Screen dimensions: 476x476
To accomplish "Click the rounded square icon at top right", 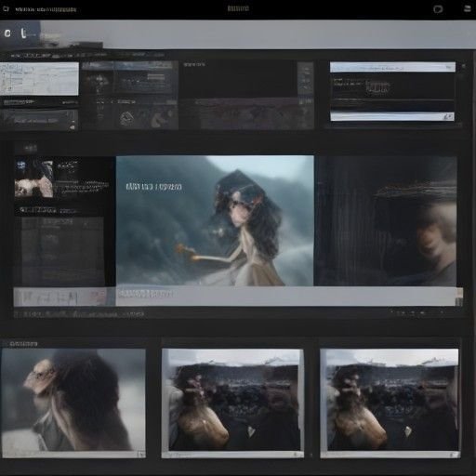I will (x=438, y=9).
